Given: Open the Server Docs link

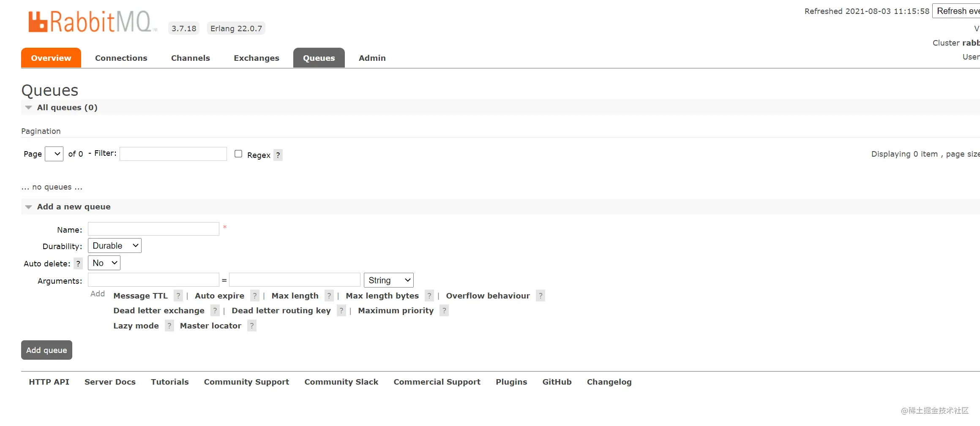Looking at the screenshot, I should (110, 382).
